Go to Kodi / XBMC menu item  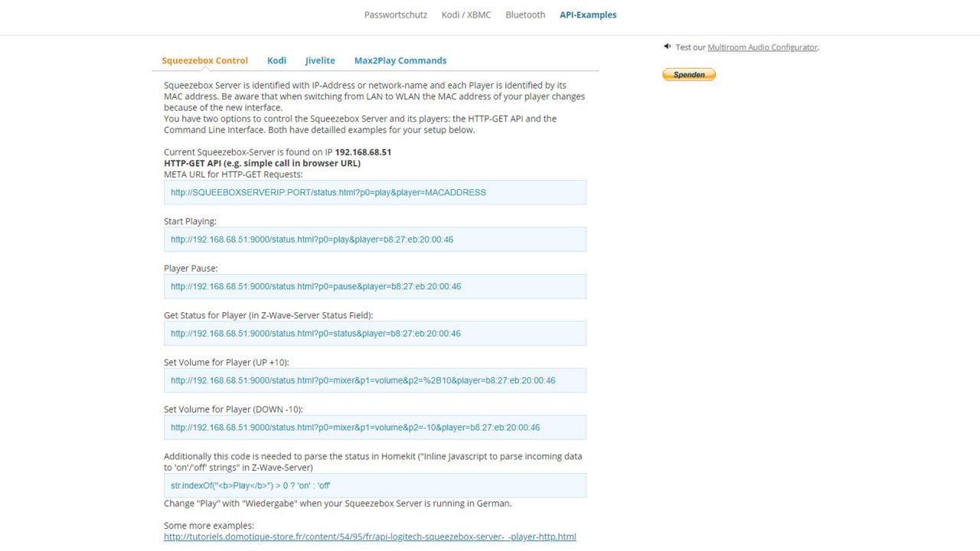click(x=466, y=15)
